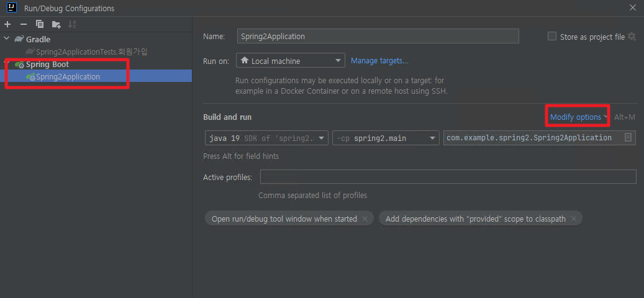Select the Spring2Application Spring Boot configuration

68,76
